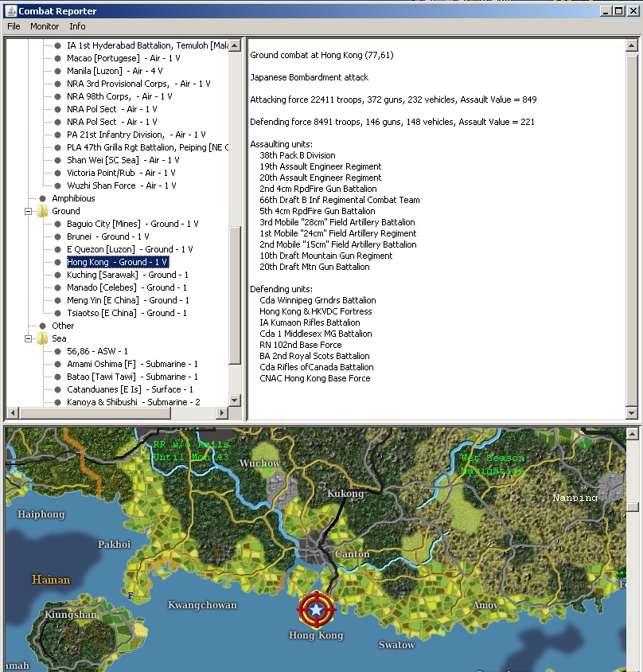Click the Hong Kong target marker on map

(316, 610)
